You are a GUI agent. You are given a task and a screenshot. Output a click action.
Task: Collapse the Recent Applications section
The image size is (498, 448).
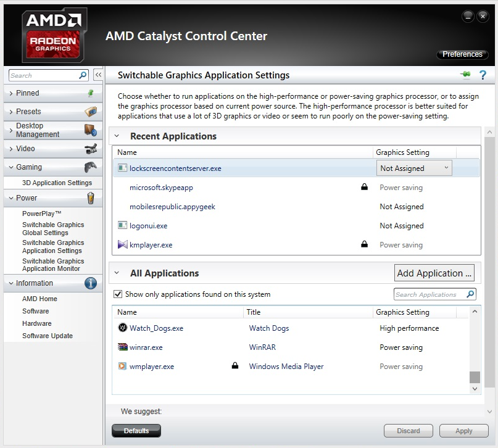(x=117, y=136)
